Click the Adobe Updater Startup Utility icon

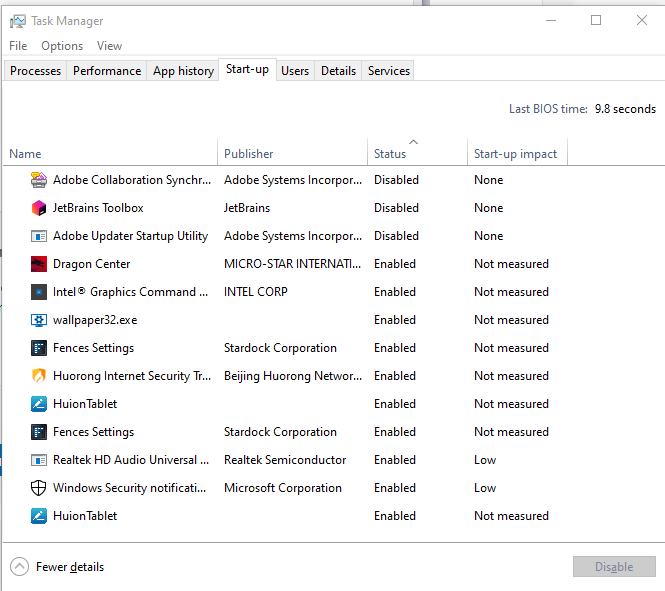pos(39,236)
